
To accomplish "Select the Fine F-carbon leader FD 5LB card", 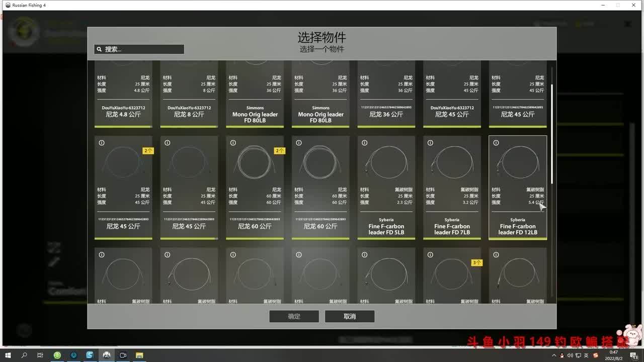I will [386, 187].
